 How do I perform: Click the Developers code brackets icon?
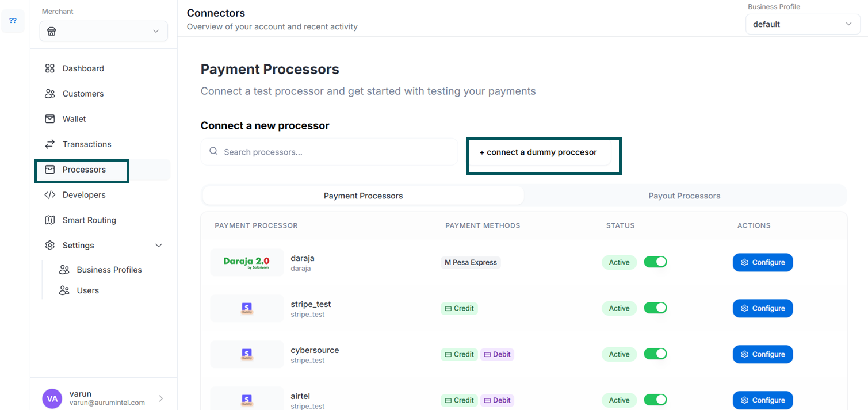pyautogui.click(x=50, y=195)
